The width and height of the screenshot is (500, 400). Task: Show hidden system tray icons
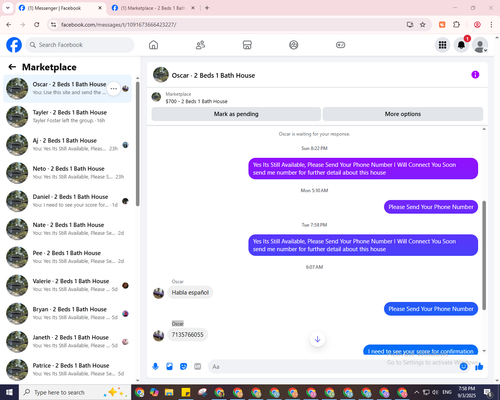(417, 392)
